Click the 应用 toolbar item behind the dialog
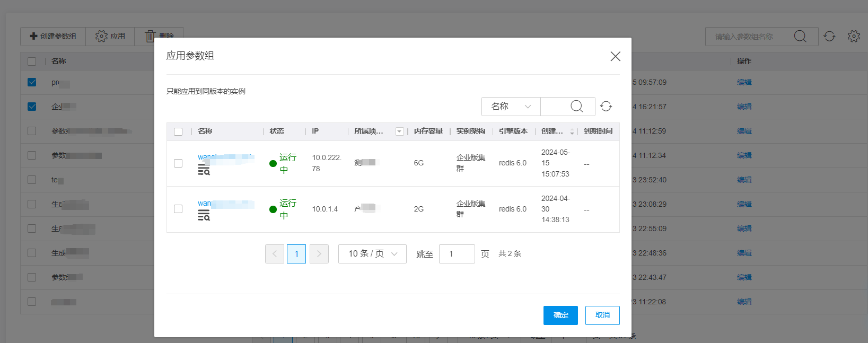Screen dimensions: 868x343 (110, 36)
